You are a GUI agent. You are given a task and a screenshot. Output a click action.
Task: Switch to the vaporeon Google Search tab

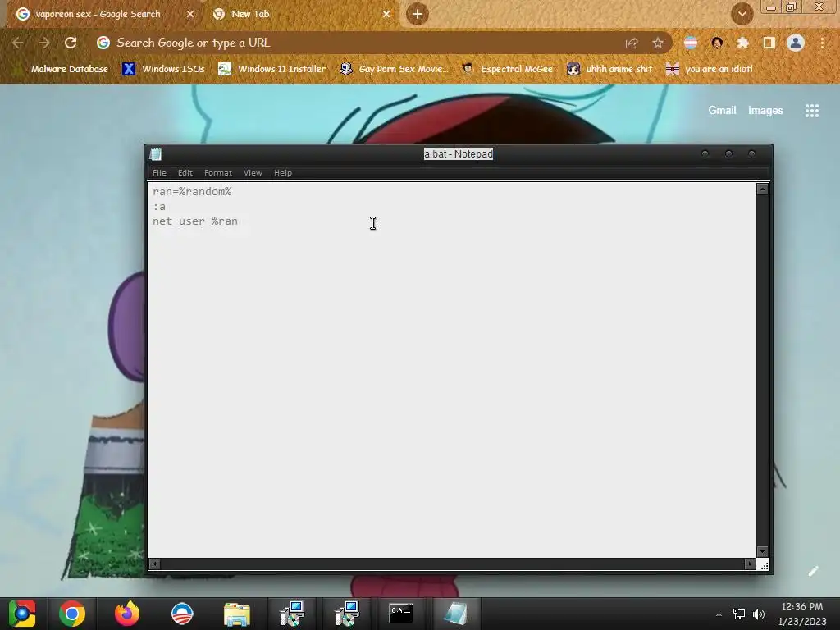pos(98,14)
